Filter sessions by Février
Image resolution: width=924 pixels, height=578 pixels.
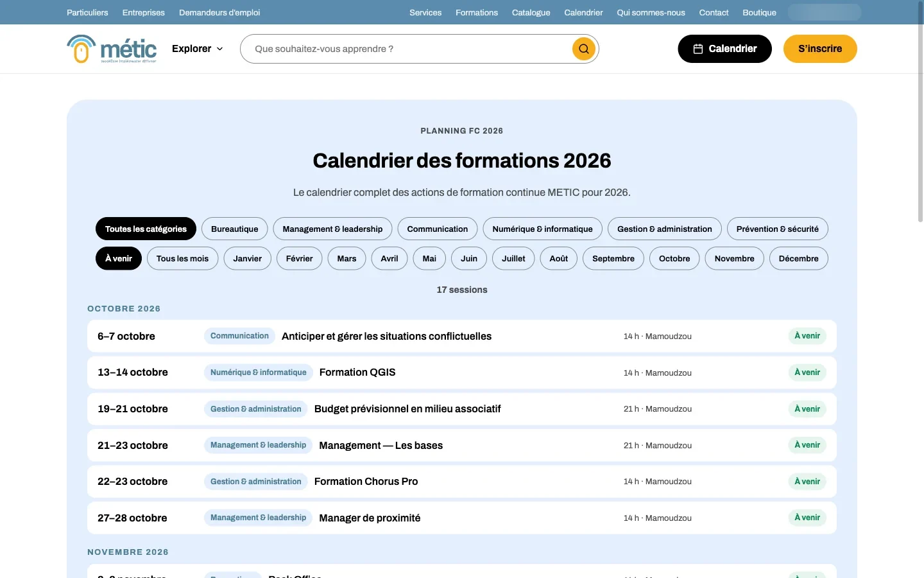click(x=299, y=258)
